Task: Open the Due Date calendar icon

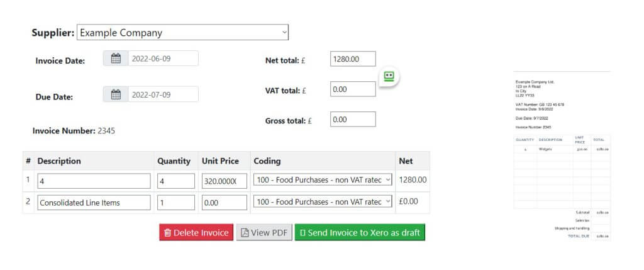Action: click(116, 94)
